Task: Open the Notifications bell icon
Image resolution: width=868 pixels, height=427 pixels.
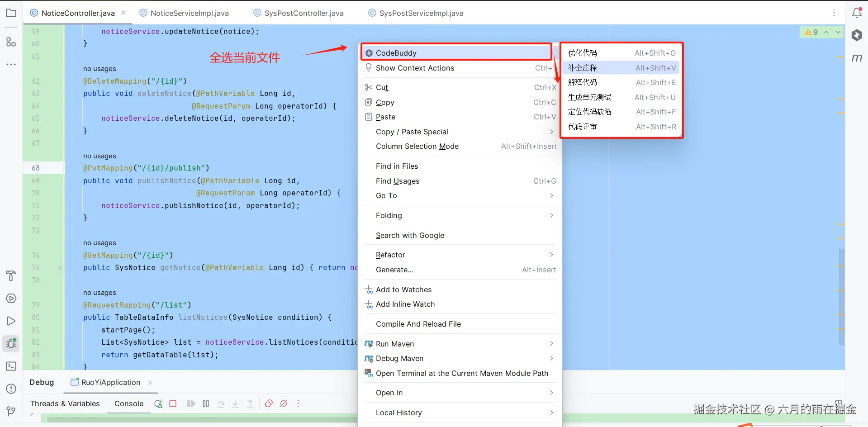Action: (x=857, y=13)
